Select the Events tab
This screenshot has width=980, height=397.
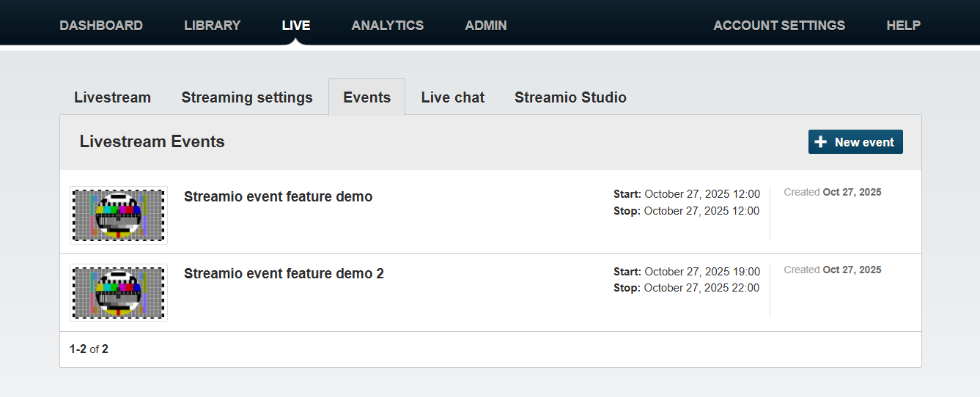coord(366,97)
